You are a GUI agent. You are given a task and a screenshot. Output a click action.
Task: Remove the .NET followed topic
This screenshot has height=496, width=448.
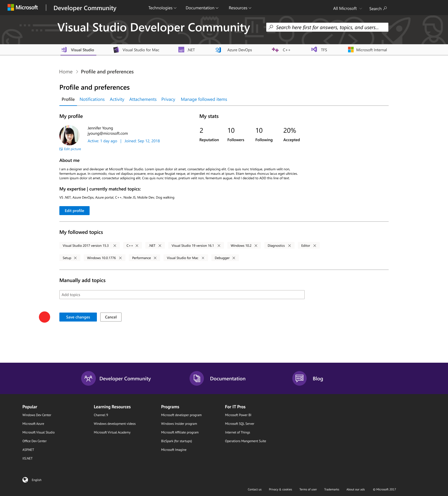pos(160,246)
